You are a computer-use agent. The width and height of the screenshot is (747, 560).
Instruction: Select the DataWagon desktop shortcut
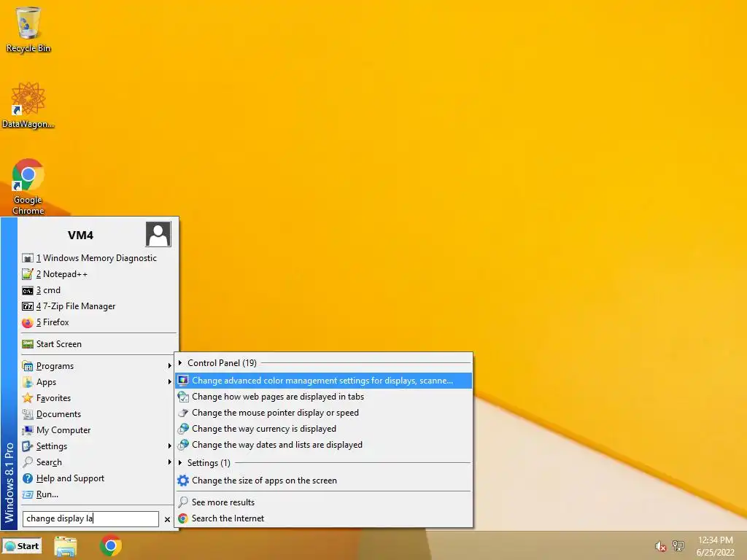[x=28, y=105]
